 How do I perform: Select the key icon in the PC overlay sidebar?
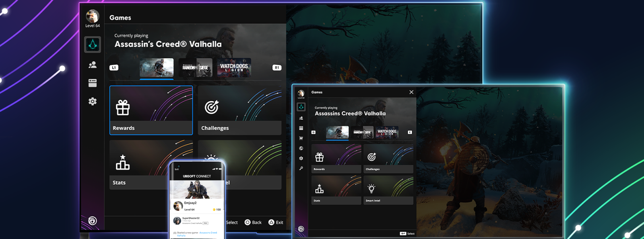[301, 168]
